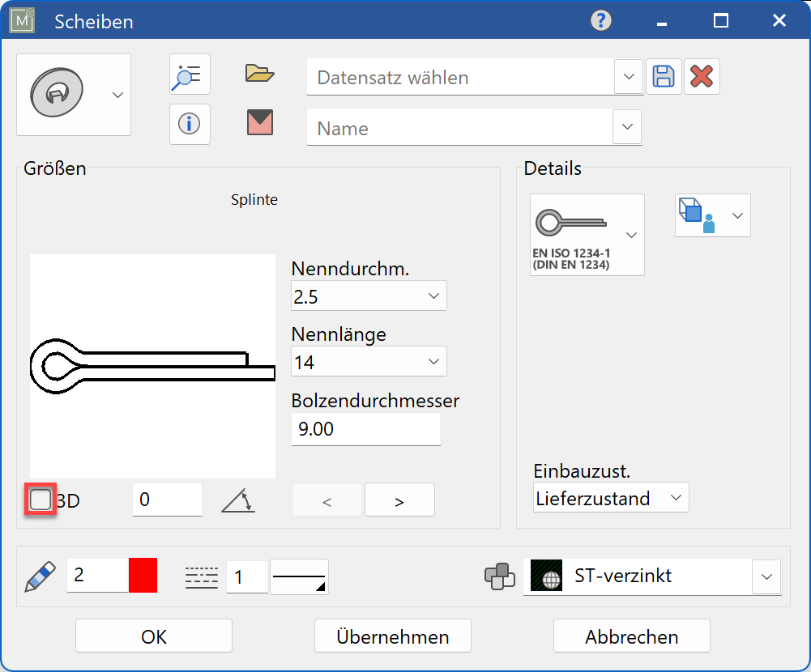Expand the ST-verzinkt material dropdown
This screenshot has width=811, height=672.
point(766,576)
